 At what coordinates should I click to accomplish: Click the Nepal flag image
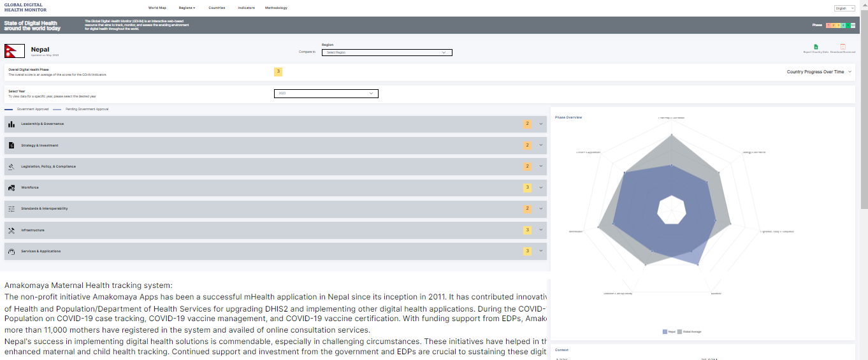coord(14,51)
